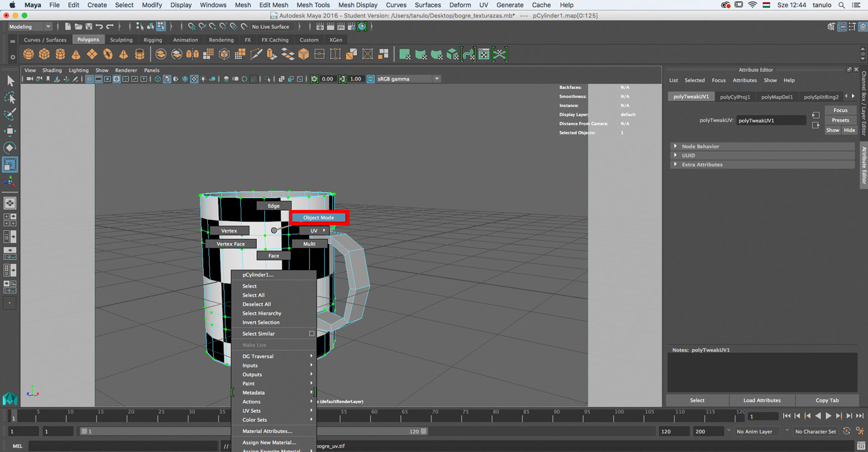Screen dimensions: 868x452
Task: Create a polygon sphere from the shelf
Action: pos(28,54)
